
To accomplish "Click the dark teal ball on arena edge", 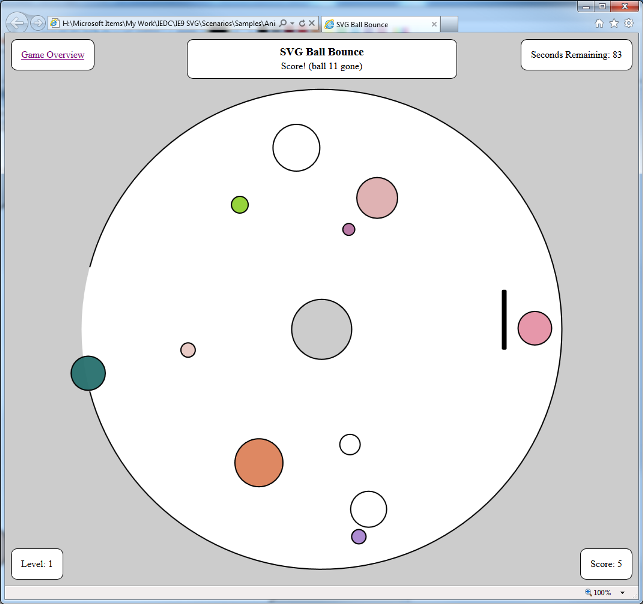I will (x=88, y=373).
